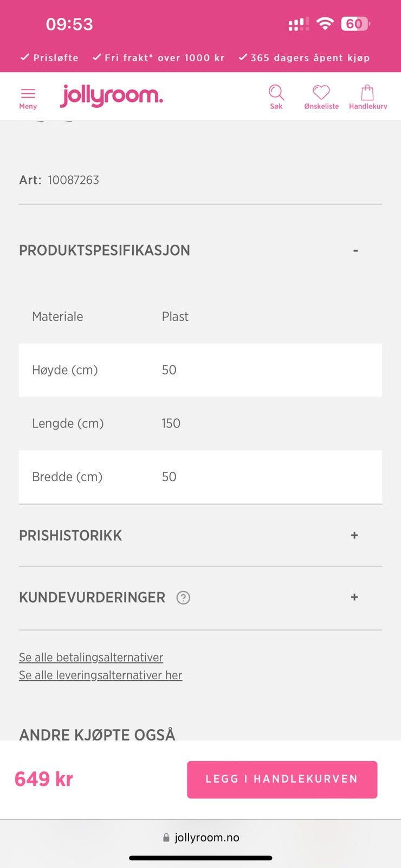401x868 pixels.
Task: Tap the Prisløfte banner item
Action: point(49,58)
